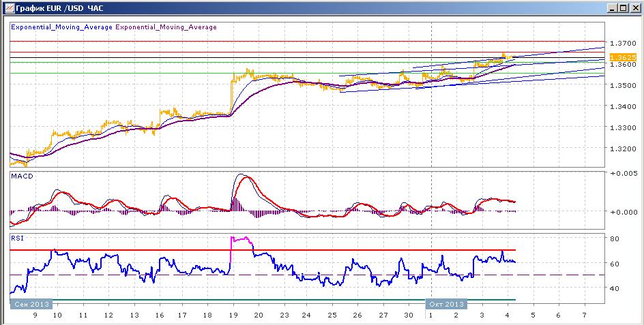Click the magenta overbought RSI peak

[241, 241]
